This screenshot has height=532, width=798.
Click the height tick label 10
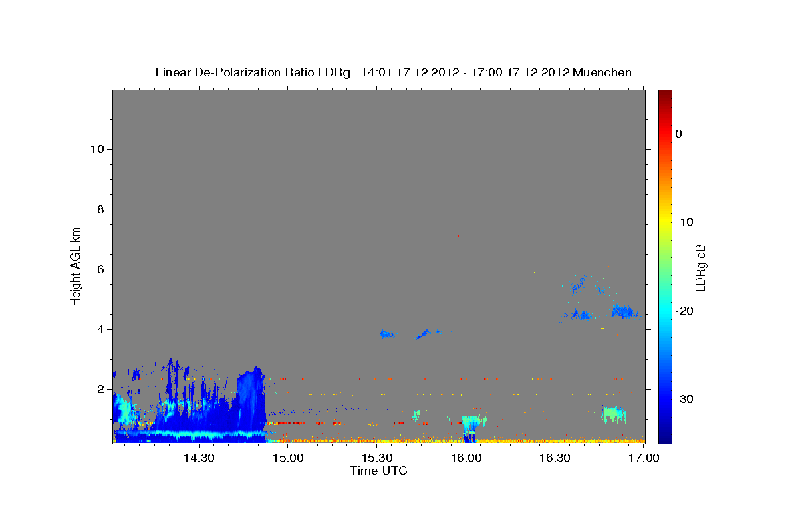click(x=98, y=148)
